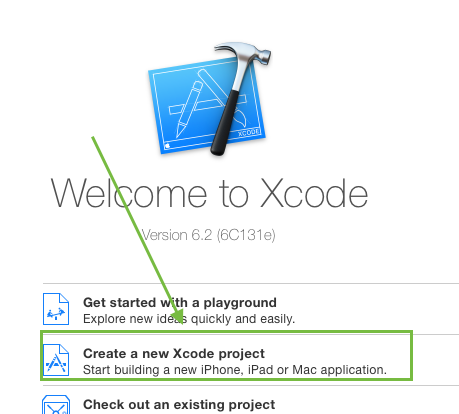The width and height of the screenshot is (459, 414).
Task: Click the XCODE label on blueprint corner
Action: (x=249, y=132)
